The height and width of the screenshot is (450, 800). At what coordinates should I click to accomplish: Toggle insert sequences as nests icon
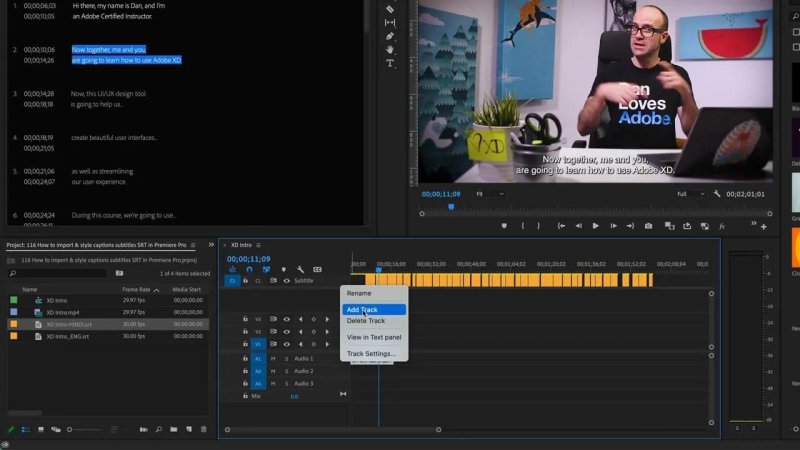(x=233, y=269)
